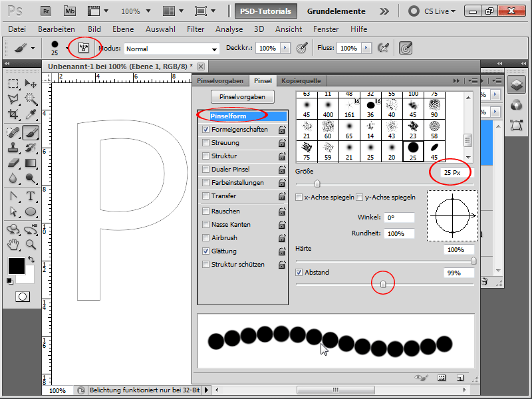Image resolution: width=532 pixels, height=399 pixels.
Task: Open the tool preset picker arrow
Action: (33, 48)
